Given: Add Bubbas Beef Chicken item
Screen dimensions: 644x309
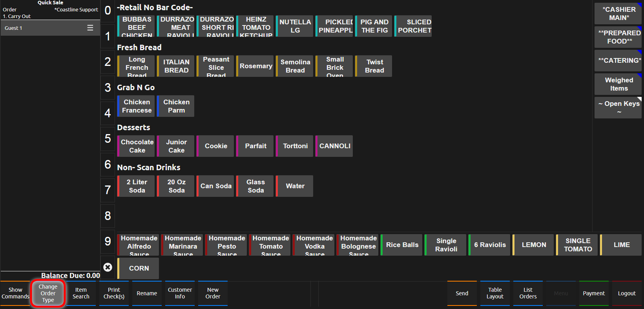Looking at the screenshot, I should point(136,26).
